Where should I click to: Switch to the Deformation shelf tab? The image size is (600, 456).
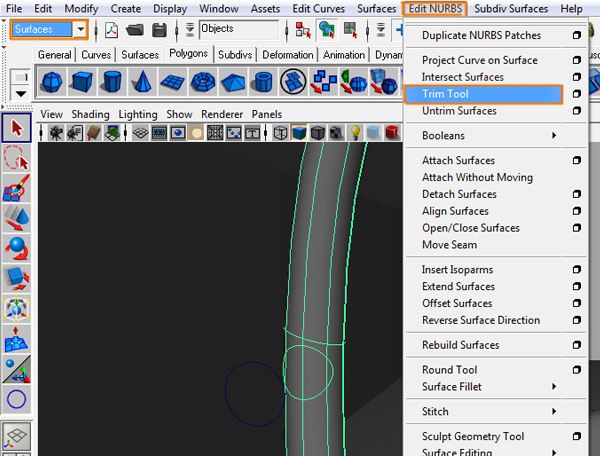287,55
